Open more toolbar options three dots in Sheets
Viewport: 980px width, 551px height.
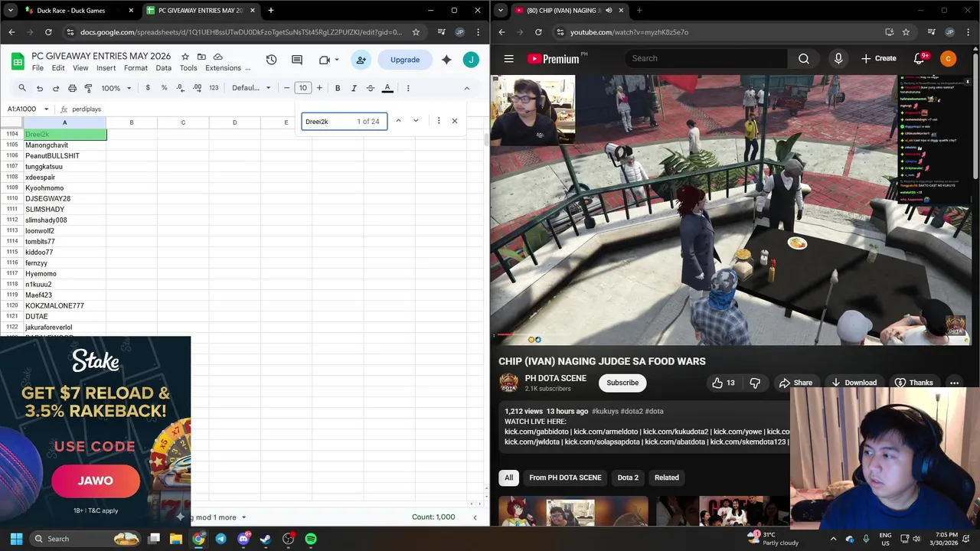pyautogui.click(x=408, y=88)
